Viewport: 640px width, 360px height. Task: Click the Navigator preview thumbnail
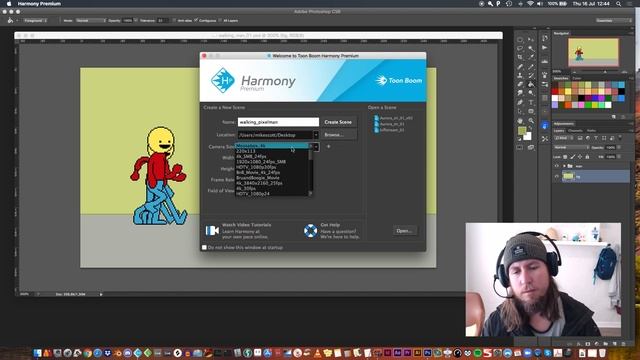point(593,52)
